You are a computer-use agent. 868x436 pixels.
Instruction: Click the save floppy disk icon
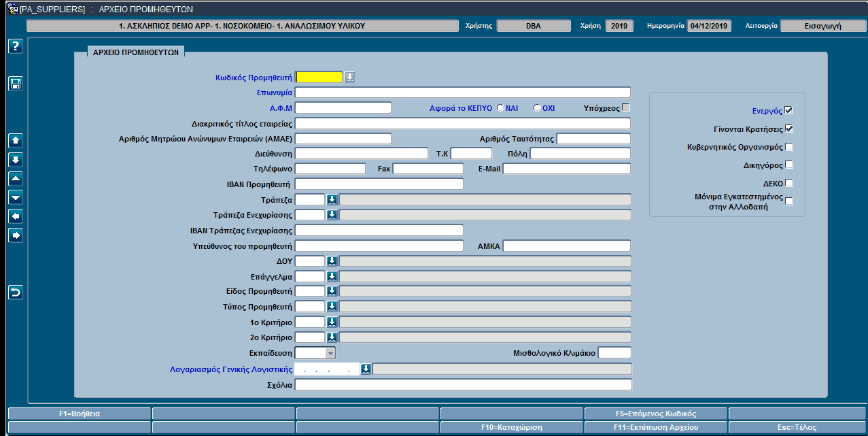[x=16, y=84]
